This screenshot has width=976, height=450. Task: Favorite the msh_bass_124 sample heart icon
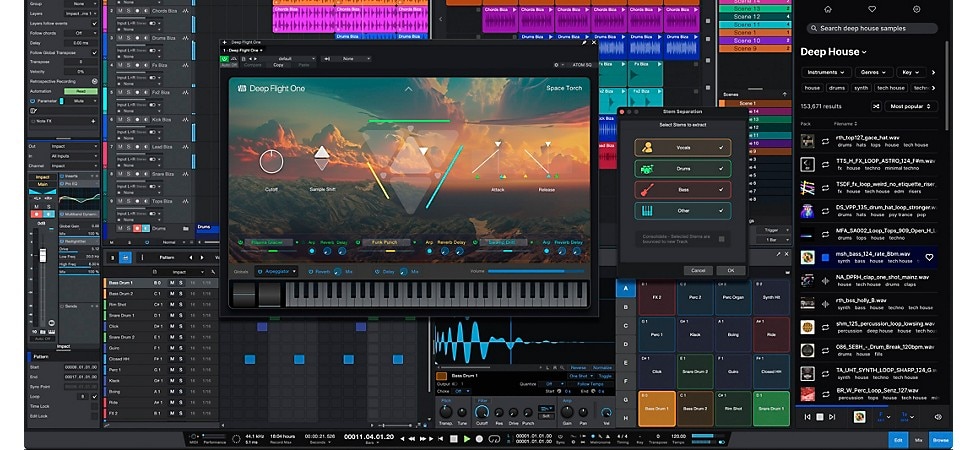(x=929, y=258)
